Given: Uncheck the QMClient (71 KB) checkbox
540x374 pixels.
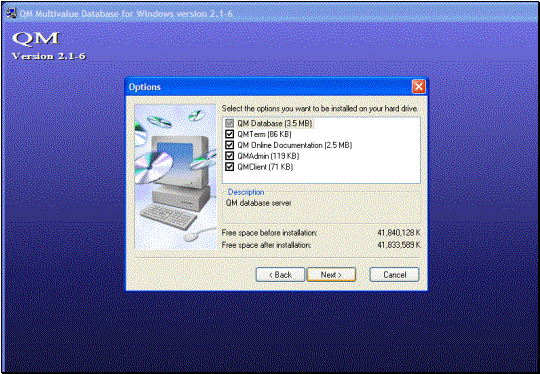Looking at the screenshot, I should tap(230, 167).
